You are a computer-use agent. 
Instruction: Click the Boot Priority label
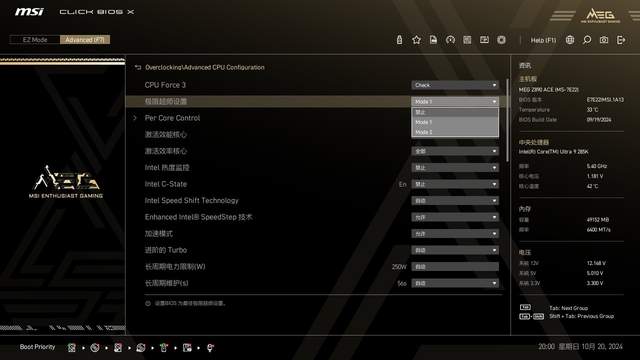tap(37, 347)
